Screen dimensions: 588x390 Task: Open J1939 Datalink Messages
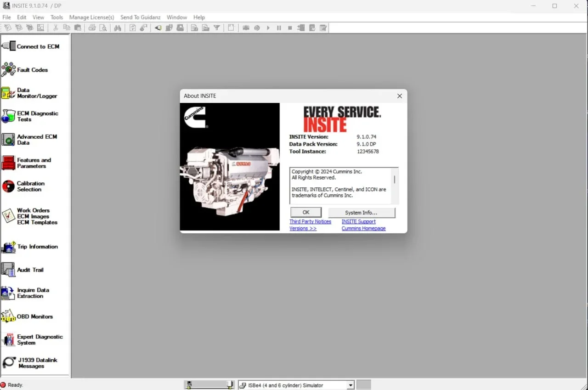coord(30,363)
